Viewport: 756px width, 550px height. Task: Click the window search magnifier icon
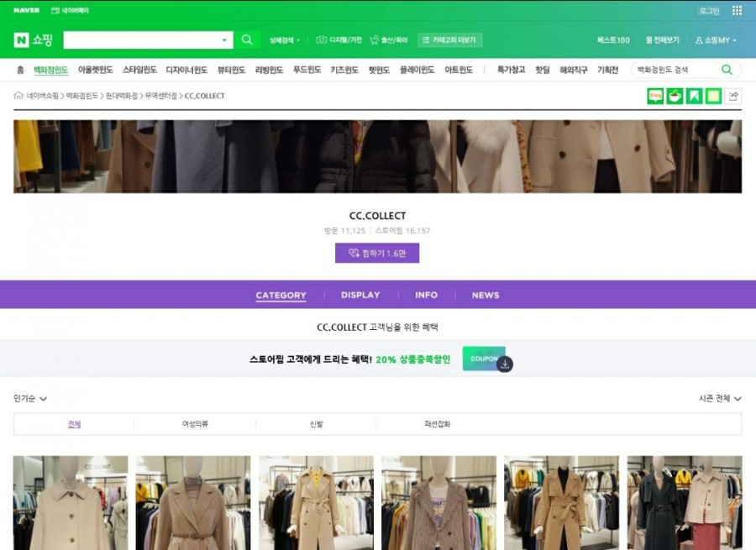727,70
